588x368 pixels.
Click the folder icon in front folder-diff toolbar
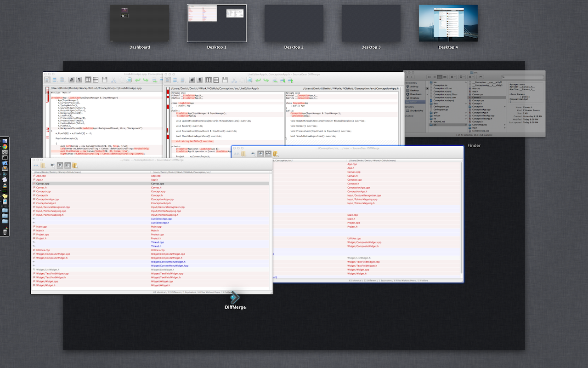pos(43,165)
